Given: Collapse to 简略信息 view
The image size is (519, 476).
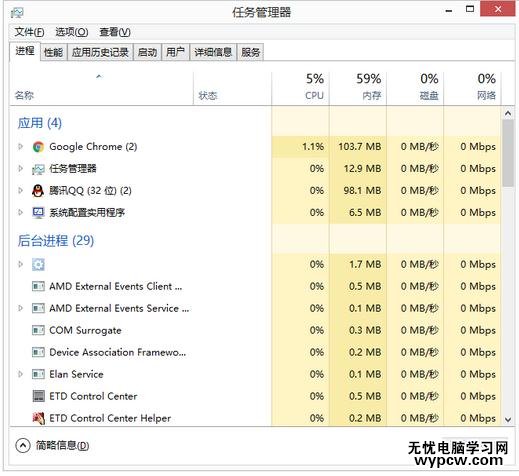Looking at the screenshot, I should 53,446.
